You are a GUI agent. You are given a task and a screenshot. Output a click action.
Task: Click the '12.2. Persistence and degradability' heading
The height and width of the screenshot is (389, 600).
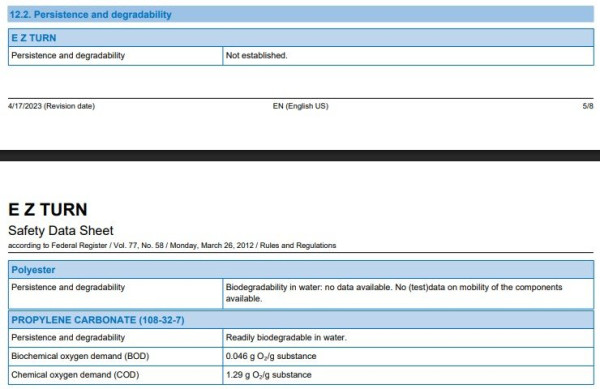pos(91,15)
